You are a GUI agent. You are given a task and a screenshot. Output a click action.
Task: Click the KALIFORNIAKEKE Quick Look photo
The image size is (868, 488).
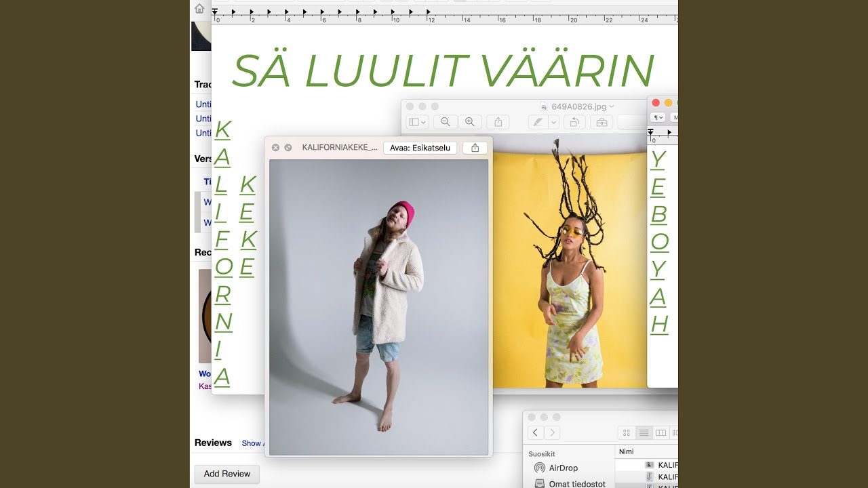tap(378, 307)
